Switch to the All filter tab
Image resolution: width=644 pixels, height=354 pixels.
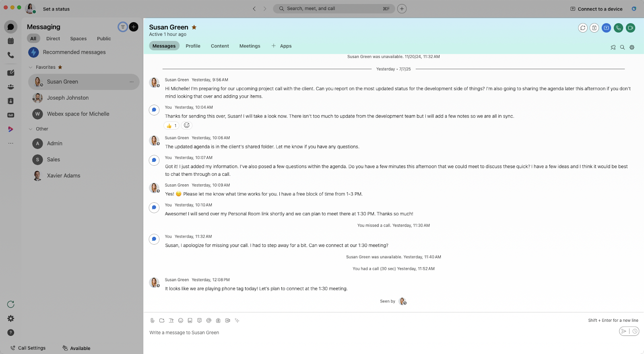[33, 39]
